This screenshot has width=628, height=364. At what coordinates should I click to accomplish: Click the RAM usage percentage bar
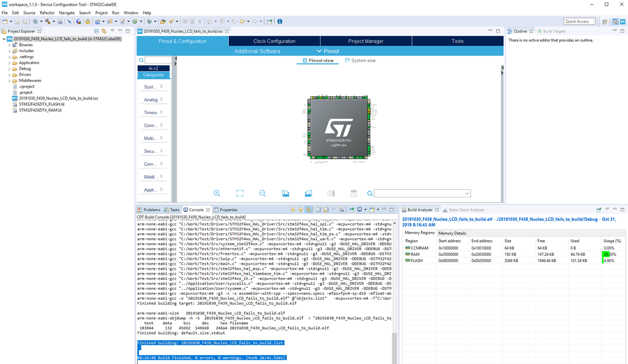613,254
